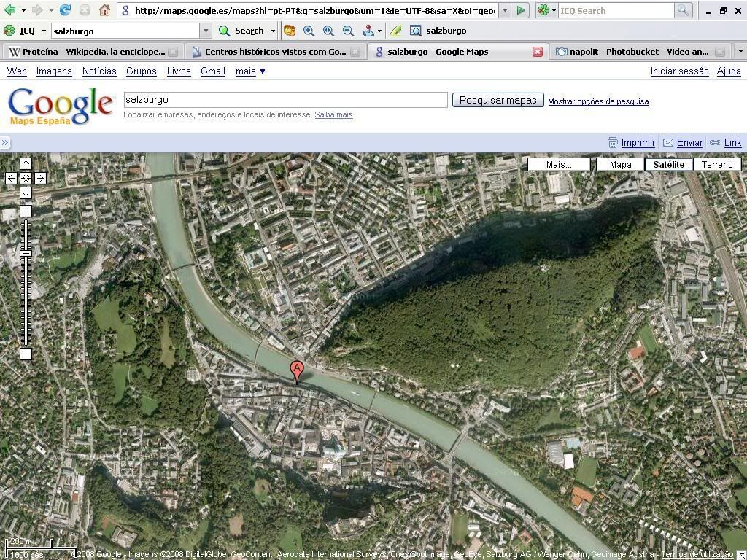Viewport: 747px width, 560px height.
Task: Switch map view to Terreno
Action: [x=716, y=164]
